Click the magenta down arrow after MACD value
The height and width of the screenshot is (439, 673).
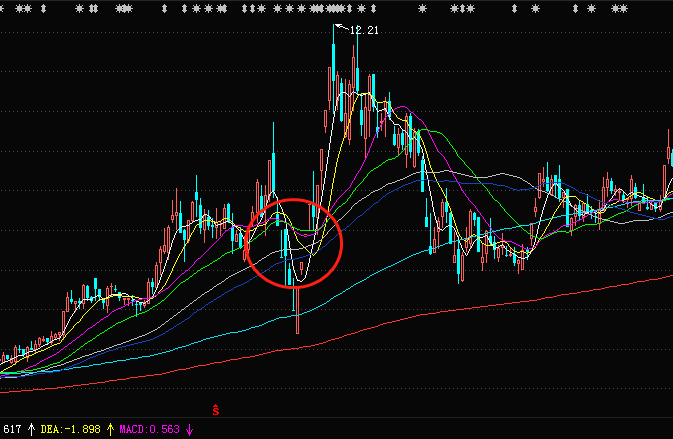click(x=189, y=430)
